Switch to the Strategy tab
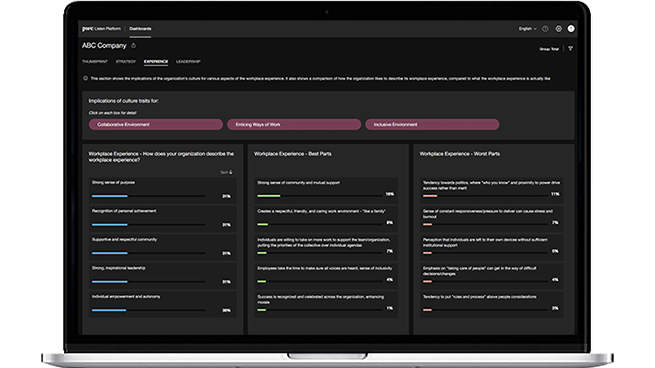The height and width of the screenshot is (368, 655). pos(126,61)
